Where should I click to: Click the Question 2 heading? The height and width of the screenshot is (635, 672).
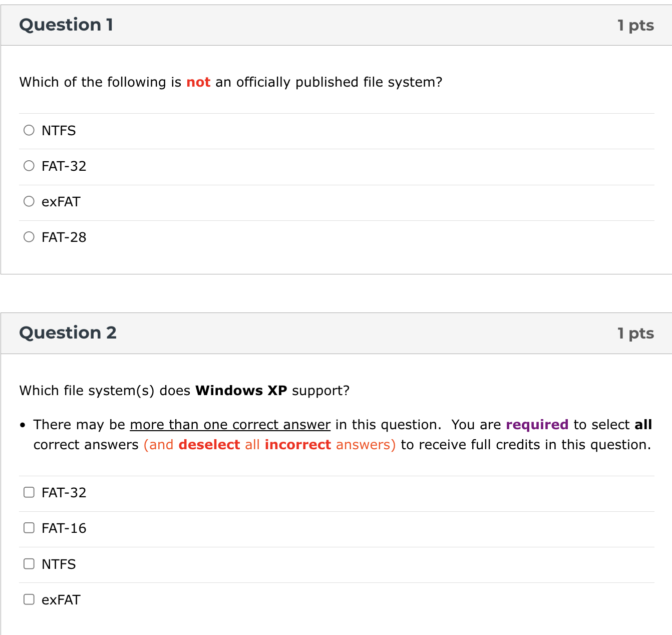(68, 333)
